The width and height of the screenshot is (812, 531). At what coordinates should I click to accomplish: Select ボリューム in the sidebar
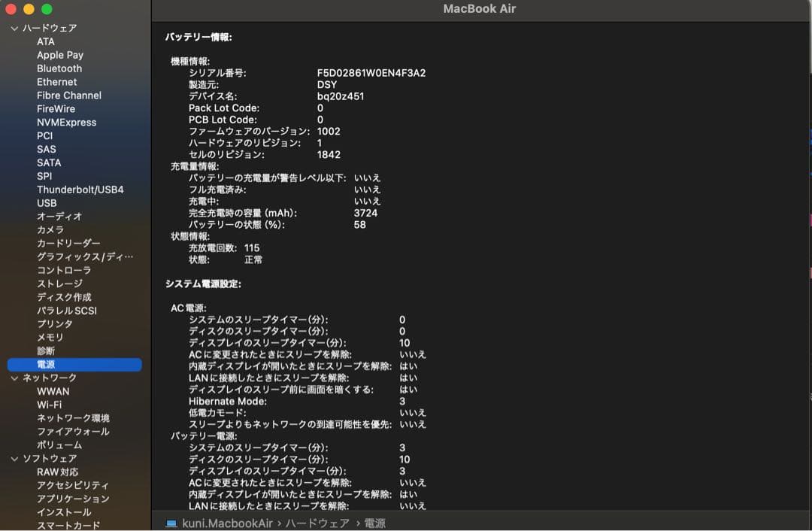[x=59, y=445]
